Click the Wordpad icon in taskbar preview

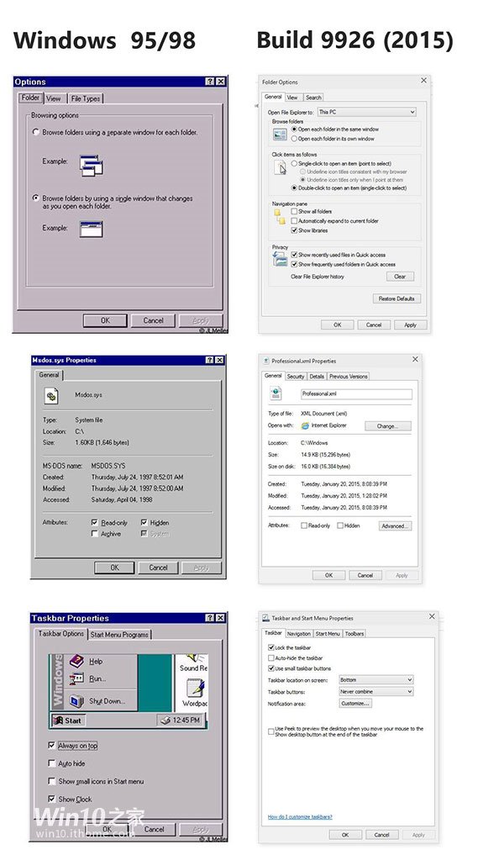coord(195,689)
